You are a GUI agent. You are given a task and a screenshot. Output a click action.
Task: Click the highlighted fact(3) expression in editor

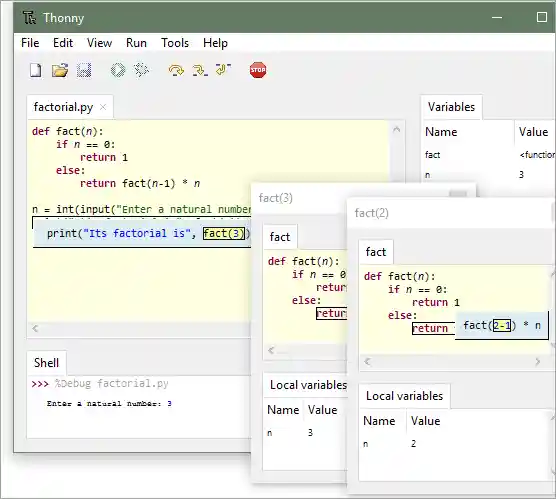pos(224,233)
